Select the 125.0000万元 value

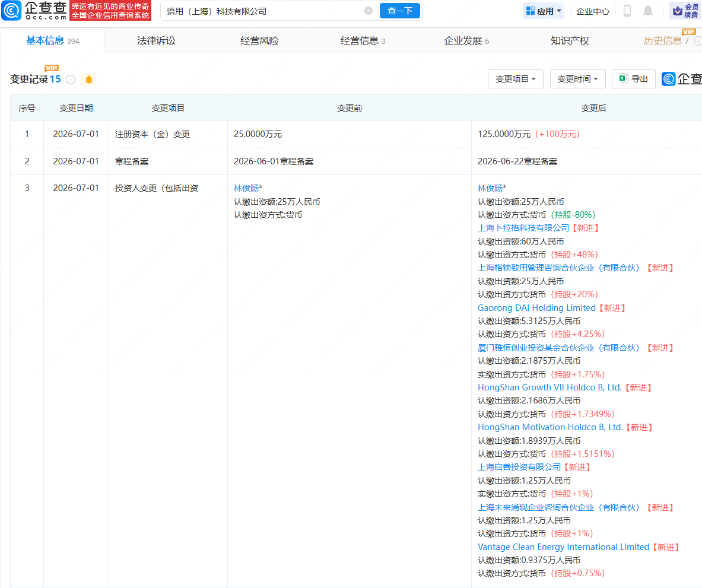point(504,134)
